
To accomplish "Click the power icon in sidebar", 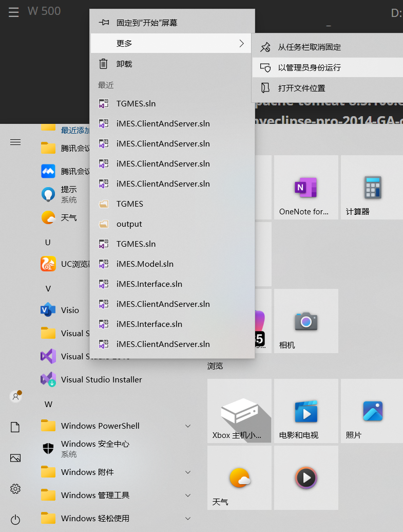I will 15,519.
